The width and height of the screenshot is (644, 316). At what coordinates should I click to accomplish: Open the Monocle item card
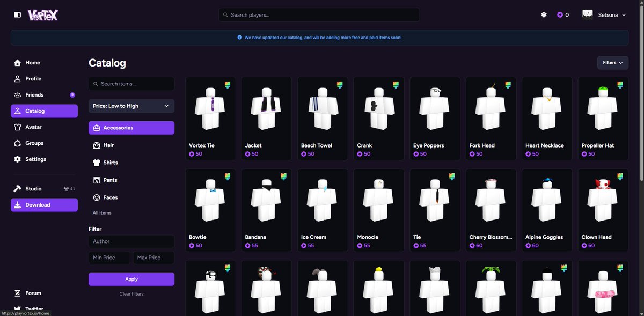click(379, 210)
